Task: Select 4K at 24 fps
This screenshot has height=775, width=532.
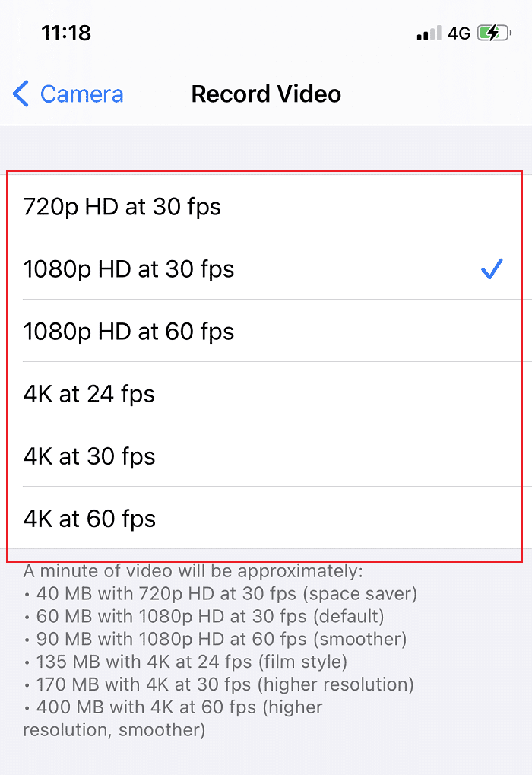Action: [88, 393]
